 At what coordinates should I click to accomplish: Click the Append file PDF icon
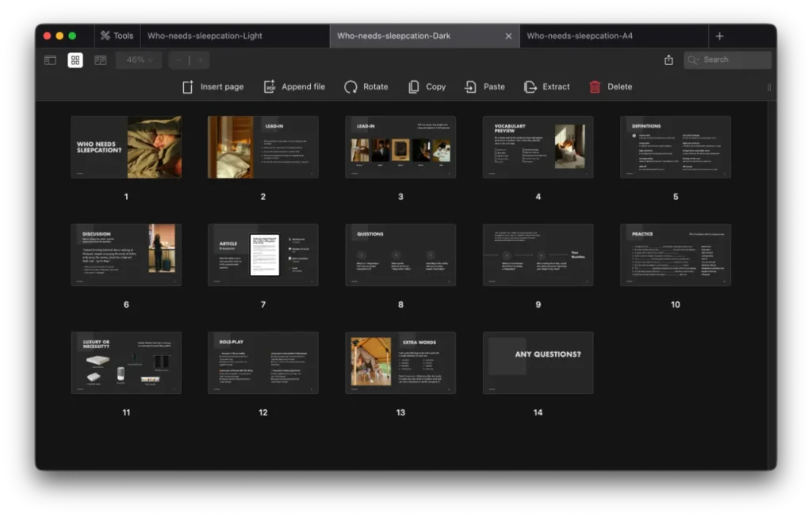[270, 87]
